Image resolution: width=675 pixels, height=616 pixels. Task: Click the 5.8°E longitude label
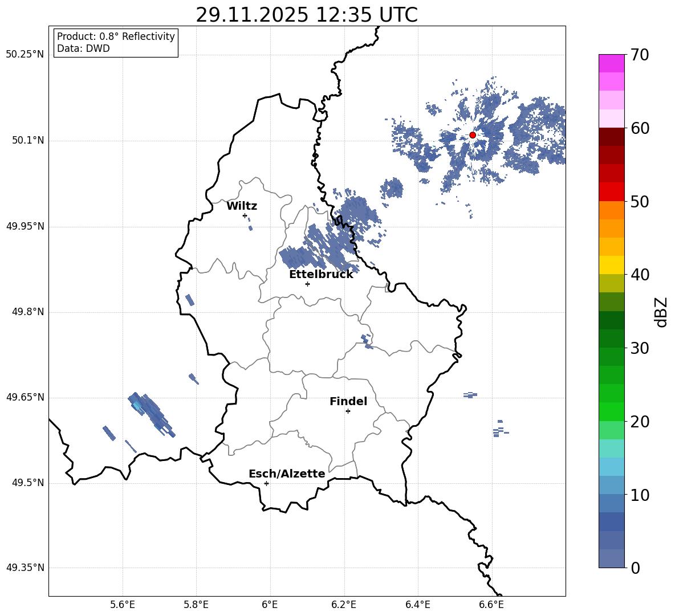[x=196, y=605]
